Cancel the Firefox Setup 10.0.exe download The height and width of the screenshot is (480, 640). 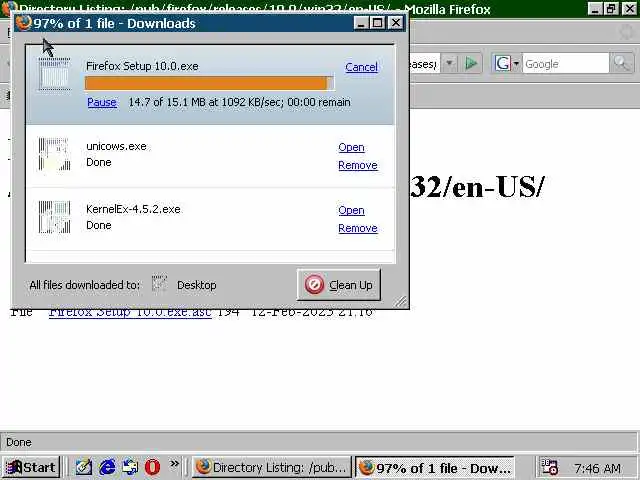click(x=361, y=67)
